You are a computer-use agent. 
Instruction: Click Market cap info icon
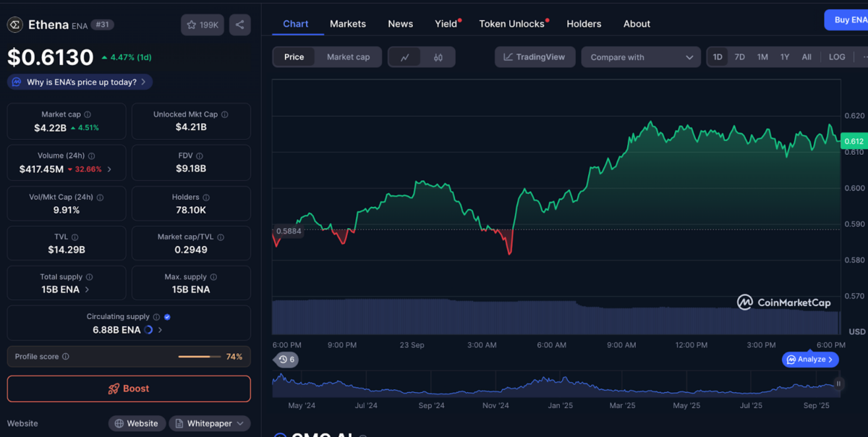point(88,114)
